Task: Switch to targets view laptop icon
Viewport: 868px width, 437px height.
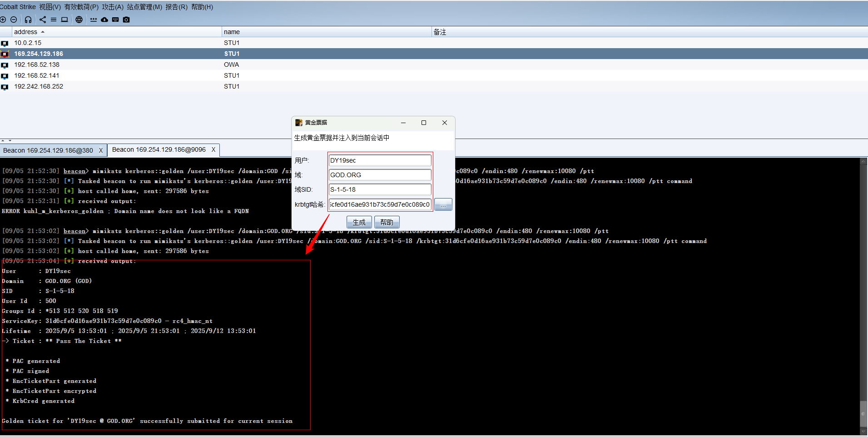Action: click(x=64, y=20)
